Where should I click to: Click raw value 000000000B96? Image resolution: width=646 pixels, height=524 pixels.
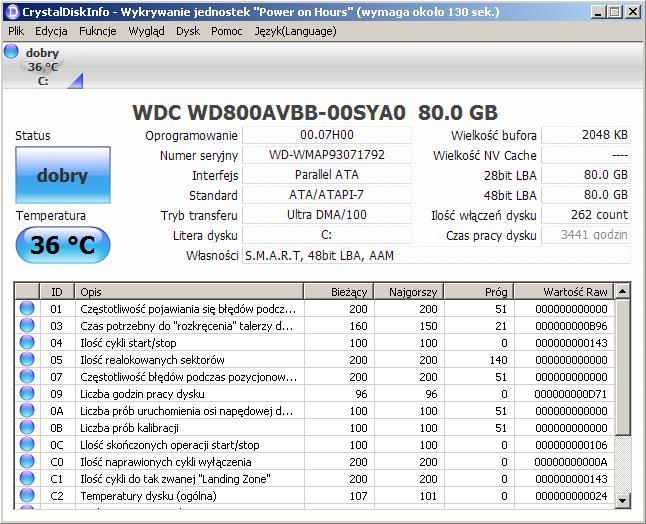tap(571, 326)
